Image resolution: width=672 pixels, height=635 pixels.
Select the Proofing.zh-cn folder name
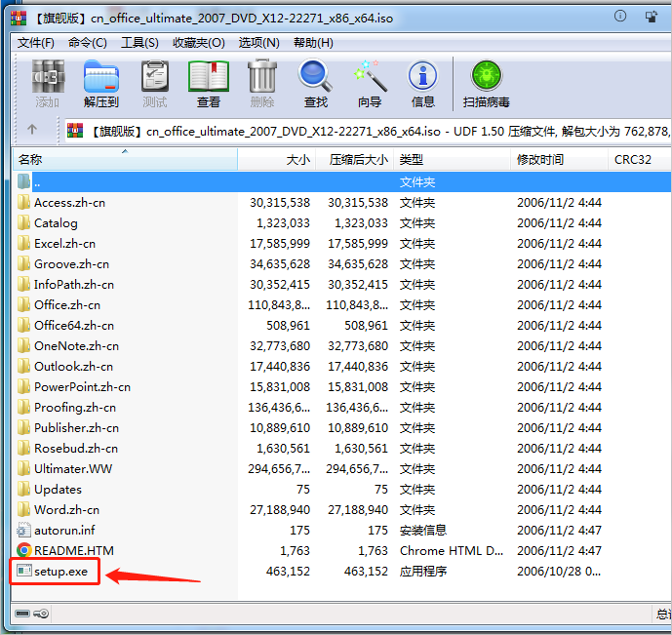(75, 408)
